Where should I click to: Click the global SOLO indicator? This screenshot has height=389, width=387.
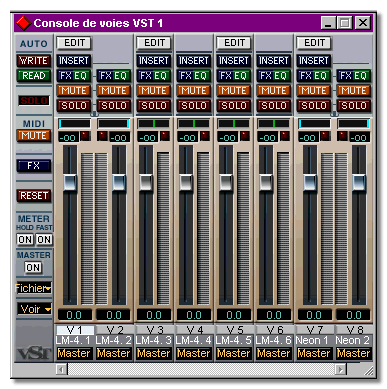(x=34, y=100)
